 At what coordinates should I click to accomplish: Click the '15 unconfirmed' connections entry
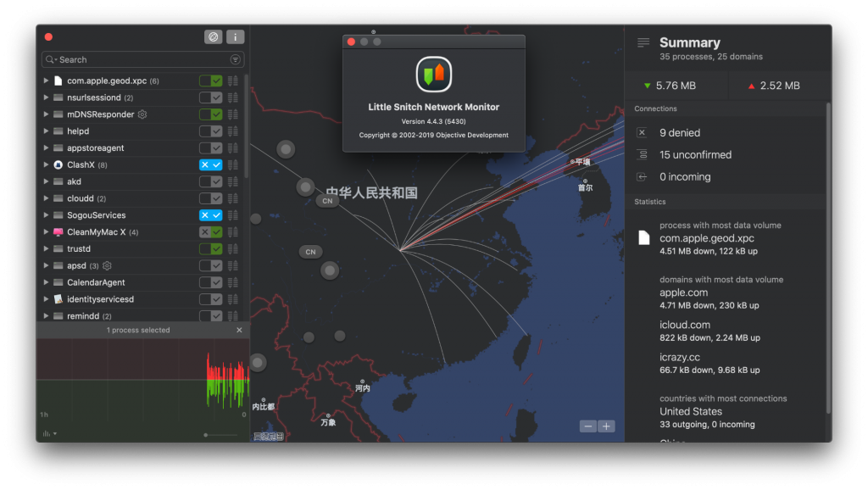(695, 155)
